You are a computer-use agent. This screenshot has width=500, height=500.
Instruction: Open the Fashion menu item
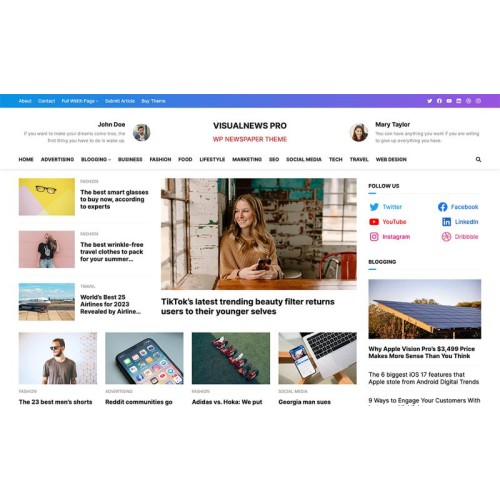coord(160,159)
